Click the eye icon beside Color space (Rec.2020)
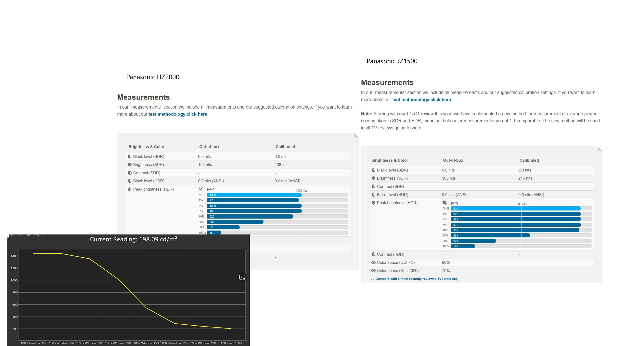The height and width of the screenshot is (346, 644). [x=373, y=271]
